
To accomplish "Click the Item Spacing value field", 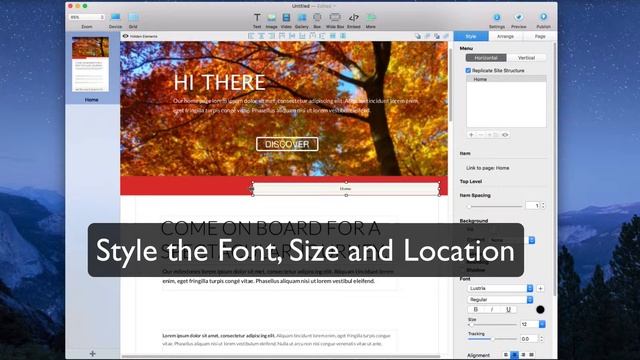I will 533,205.
